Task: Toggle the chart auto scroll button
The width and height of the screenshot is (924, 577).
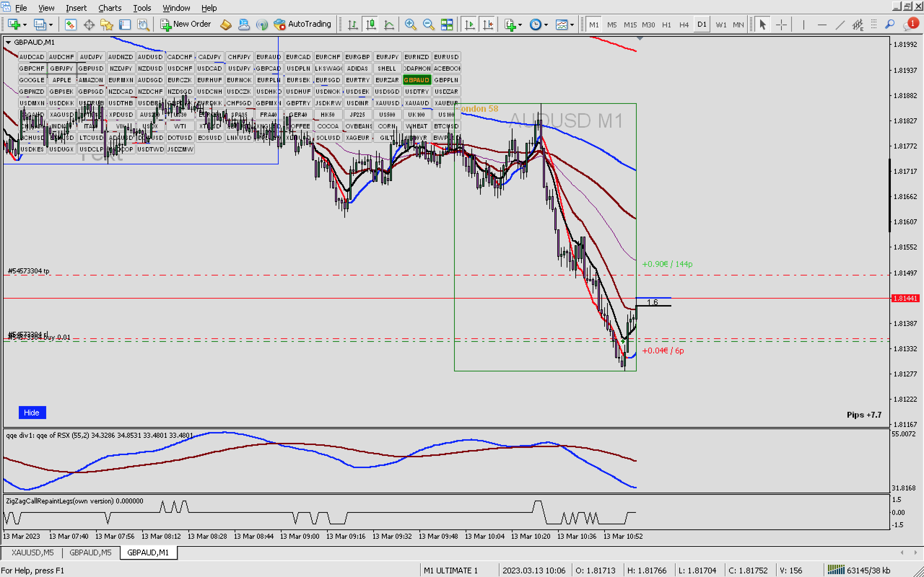Action: click(470, 25)
